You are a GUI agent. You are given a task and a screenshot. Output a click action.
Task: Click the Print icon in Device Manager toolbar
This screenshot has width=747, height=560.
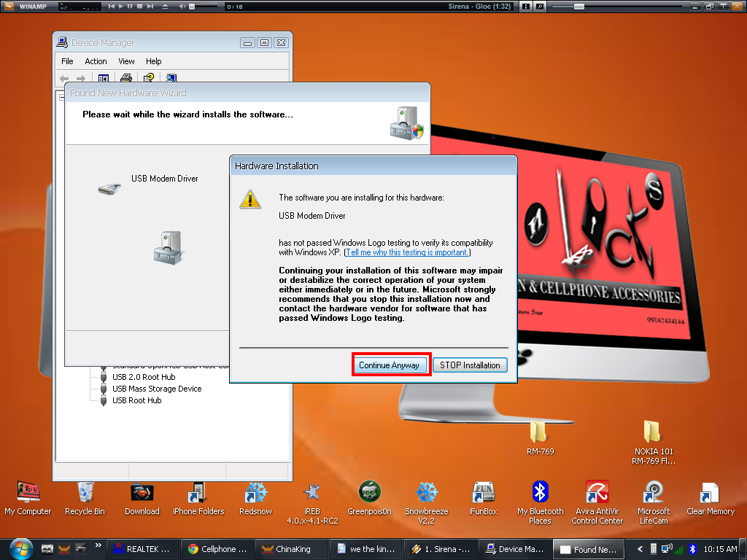click(125, 77)
